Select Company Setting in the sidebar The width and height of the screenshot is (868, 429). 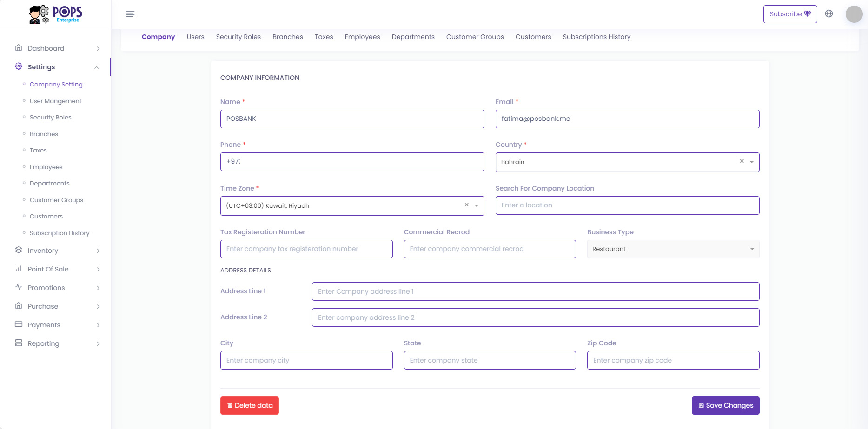pos(56,84)
